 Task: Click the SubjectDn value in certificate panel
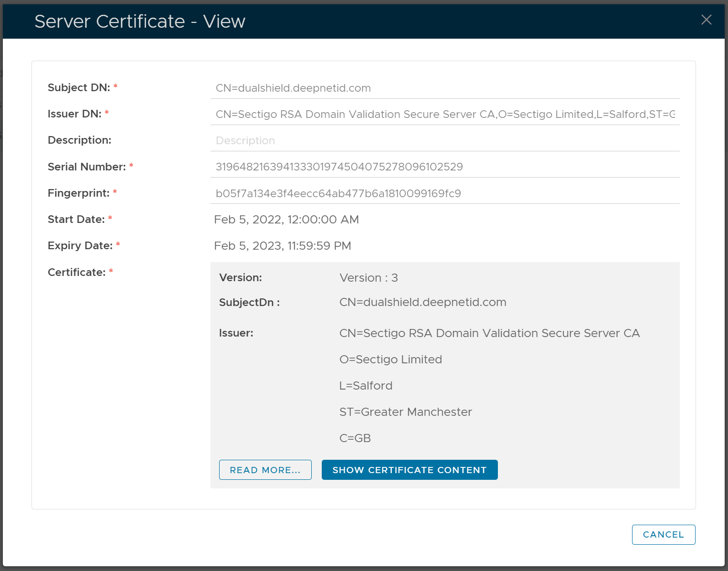pos(422,302)
